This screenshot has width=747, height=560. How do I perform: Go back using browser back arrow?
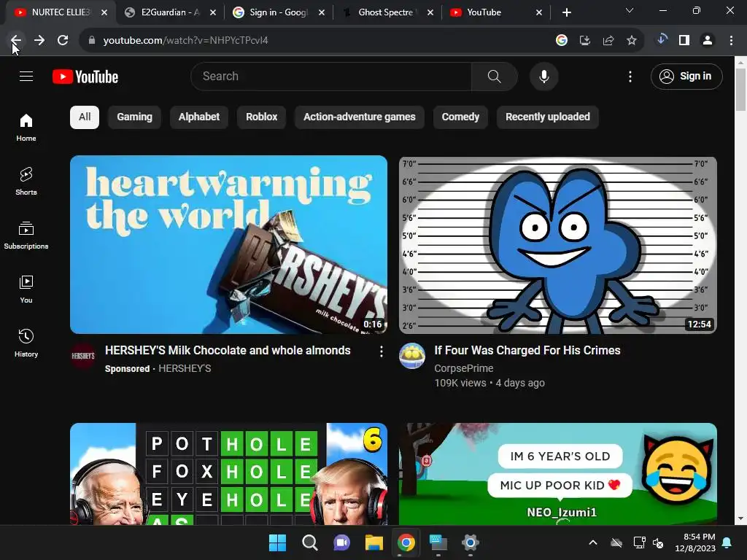point(16,41)
